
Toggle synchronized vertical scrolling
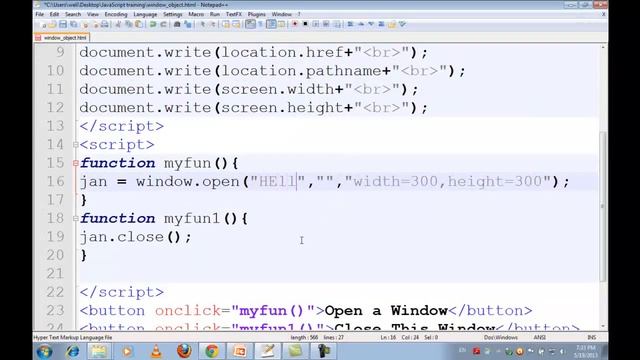225,24
